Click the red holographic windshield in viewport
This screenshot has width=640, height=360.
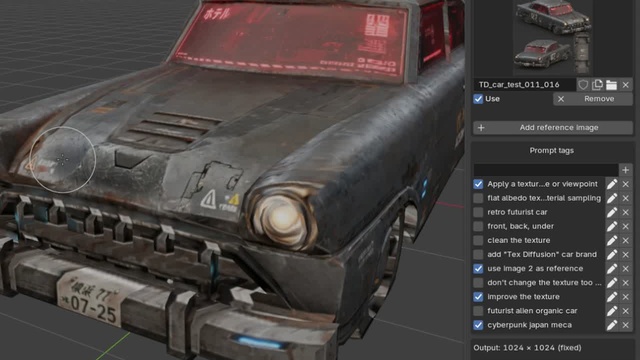pos(292,39)
